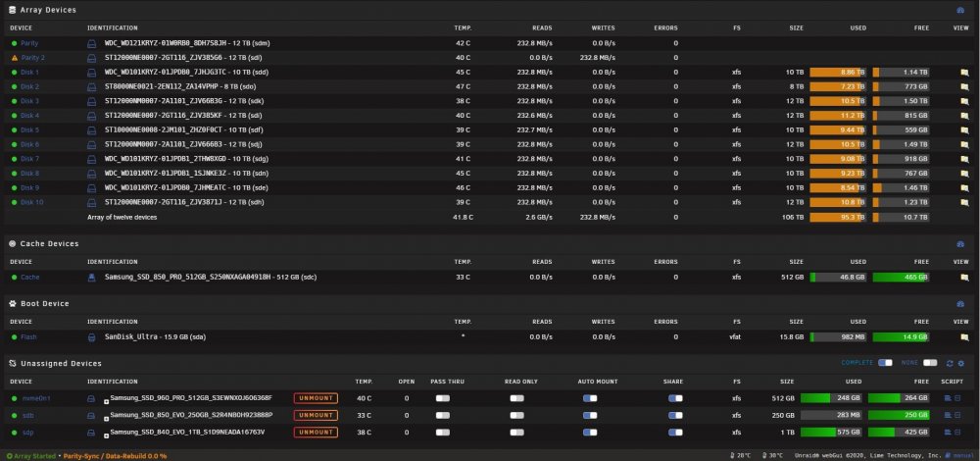
Task: Unmount the Samsung_SSD_960_PRO drive
Action: [x=316, y=398]
